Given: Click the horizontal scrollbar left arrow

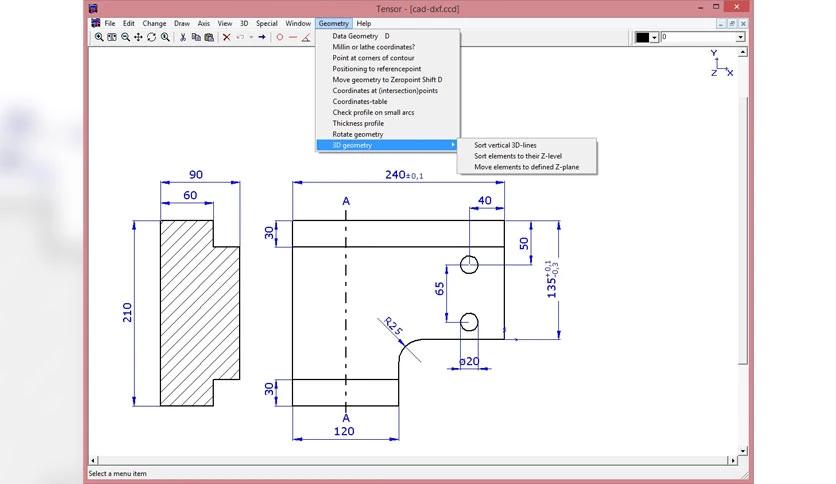Looking at the screenshot, I should [93, 460].
